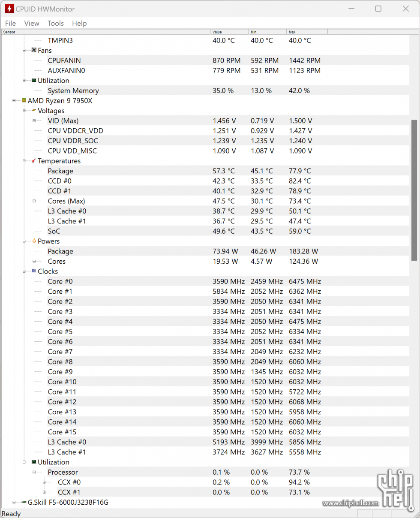The image size is (420, 518).
Task: Expand the G.Skill F5-6000J3238F16G node
Action: (15, 502)
